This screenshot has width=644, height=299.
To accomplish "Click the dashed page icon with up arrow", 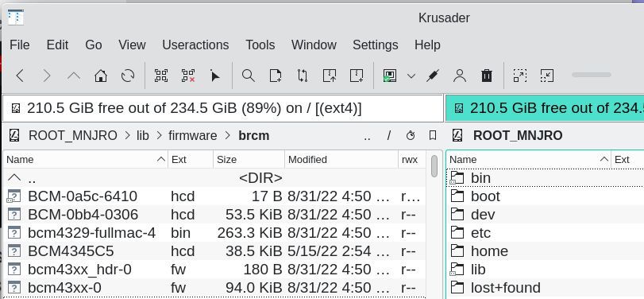I will [x=330, y=76].
